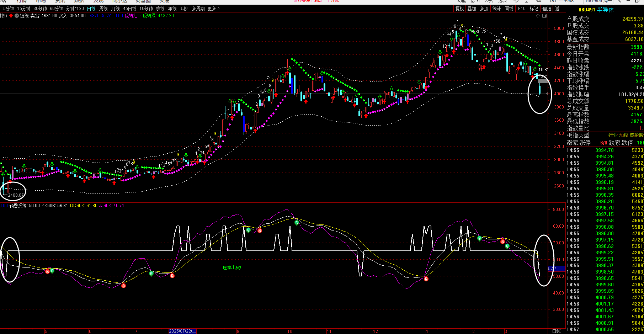
Task: Click the blue horizontal scrollbar below the indicator
Action: point(270,326)
